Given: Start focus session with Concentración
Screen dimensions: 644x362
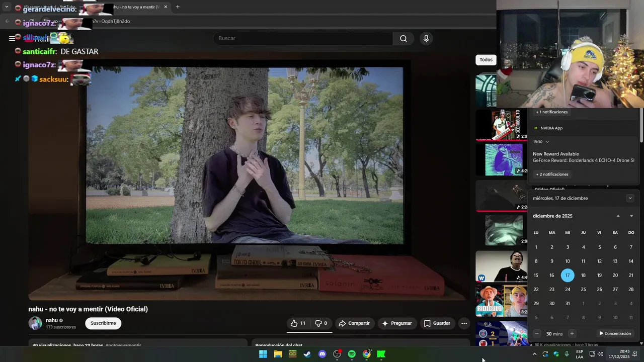Looking at the screenshot, I should pyautogui.click(x=615, y=333).
